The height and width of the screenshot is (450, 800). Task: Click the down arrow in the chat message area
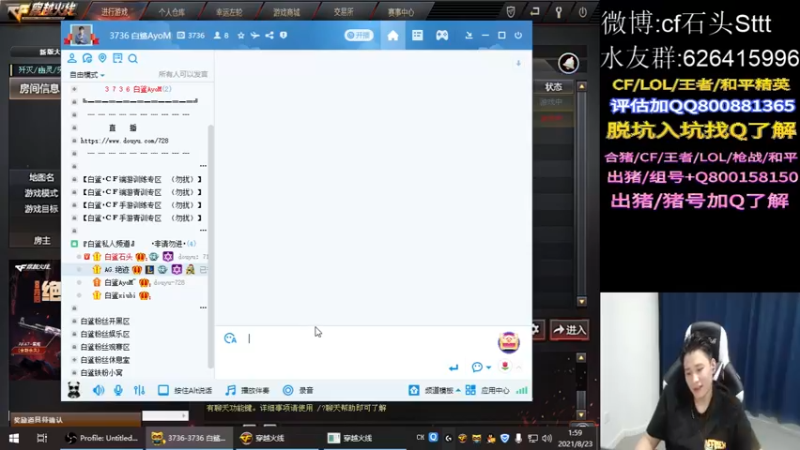[518, 63]
